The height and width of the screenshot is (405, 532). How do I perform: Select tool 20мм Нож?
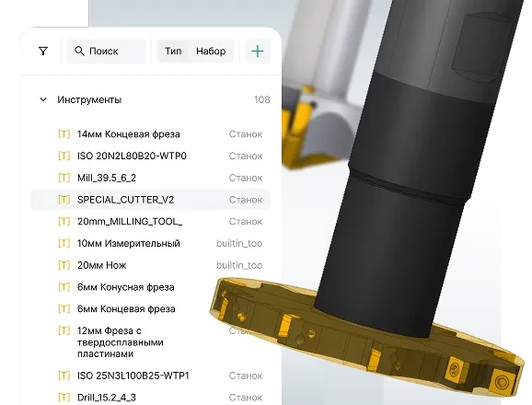point(102,265)
